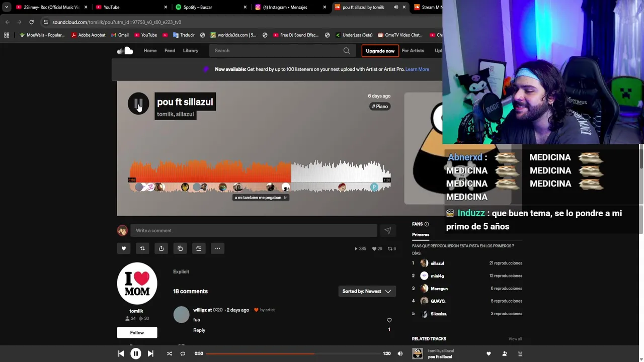644x362 pixels.
Task: Close the SoundCloud browser tab
Action: pos(404,7)
